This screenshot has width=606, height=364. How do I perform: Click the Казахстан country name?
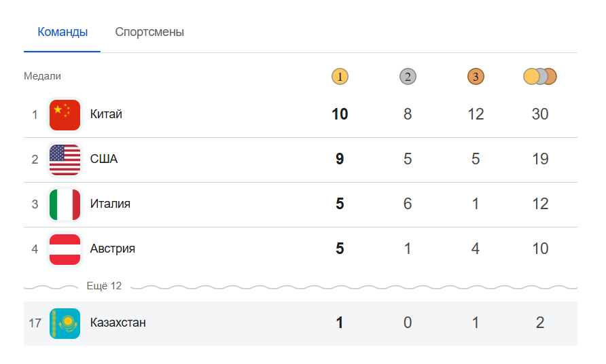(118, 323)
